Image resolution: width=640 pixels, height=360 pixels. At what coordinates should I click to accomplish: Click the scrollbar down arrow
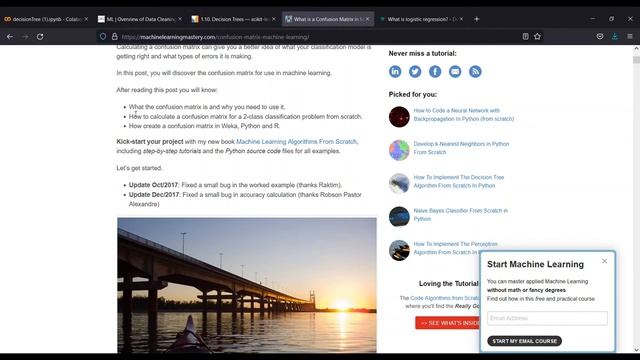point(636,350)
